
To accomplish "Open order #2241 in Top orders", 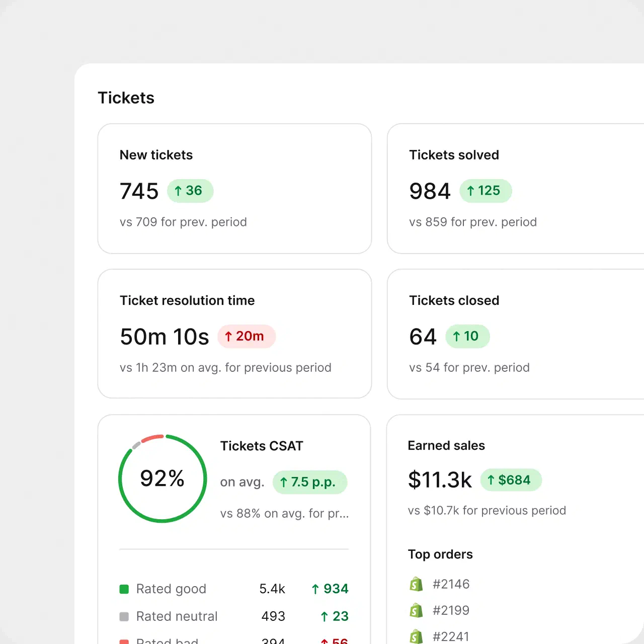I will 451,636.
